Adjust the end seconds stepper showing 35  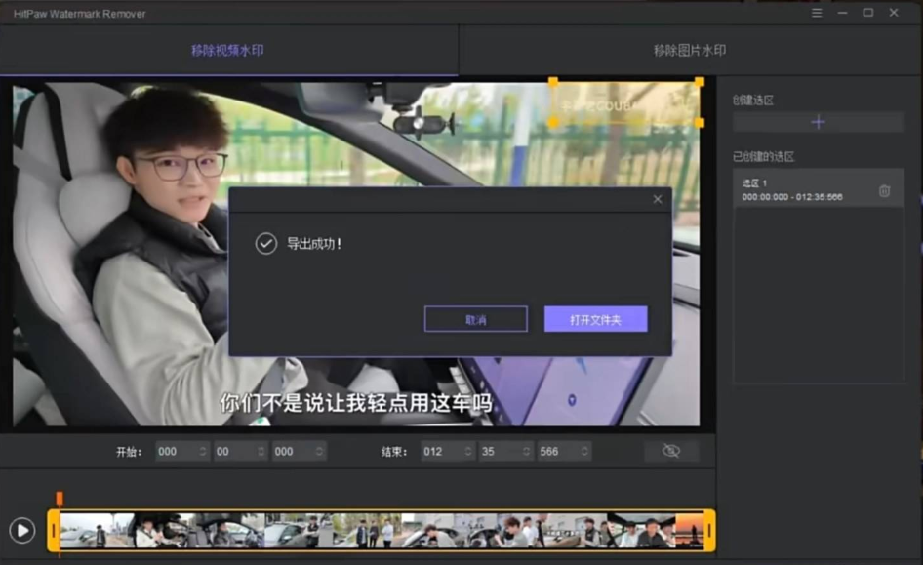click(x=528, y=452)
